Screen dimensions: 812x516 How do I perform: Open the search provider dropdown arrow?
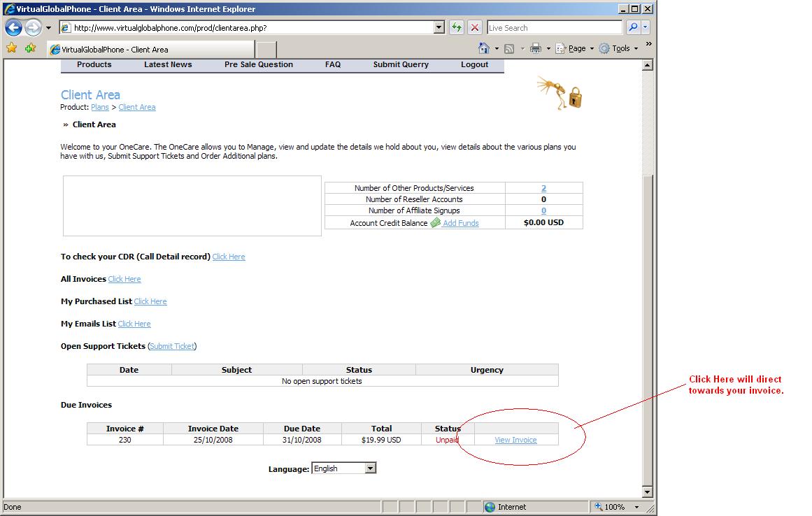point(646,27)
